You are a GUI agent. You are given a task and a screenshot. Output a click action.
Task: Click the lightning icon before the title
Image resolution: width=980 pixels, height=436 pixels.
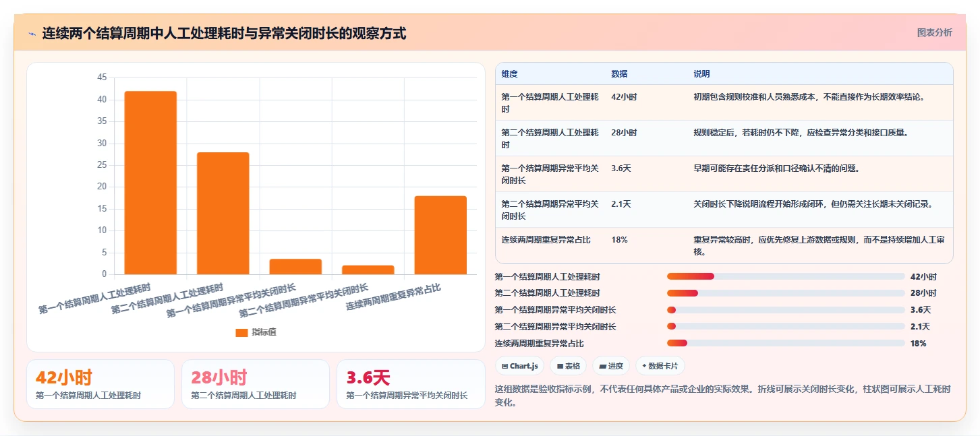pyautogui.click(x=32, y=34)
